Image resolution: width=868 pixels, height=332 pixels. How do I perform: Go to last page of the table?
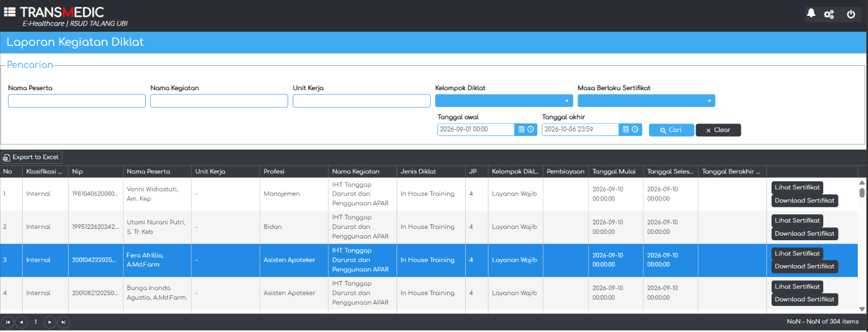[64, 322]
